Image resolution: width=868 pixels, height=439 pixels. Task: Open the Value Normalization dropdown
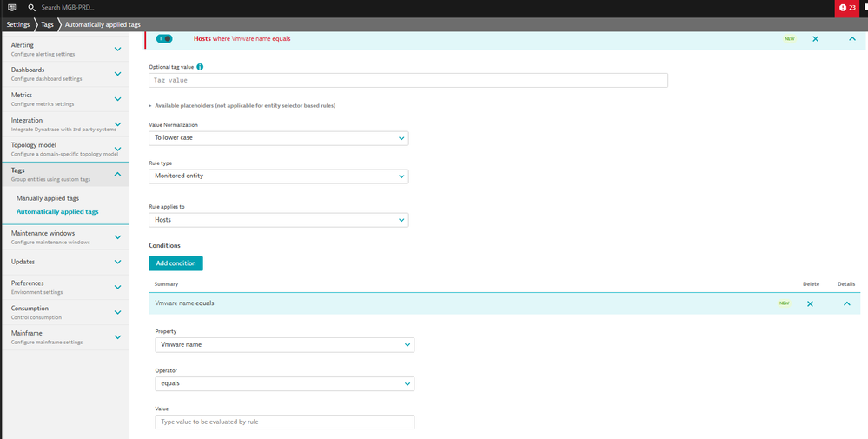278,138
